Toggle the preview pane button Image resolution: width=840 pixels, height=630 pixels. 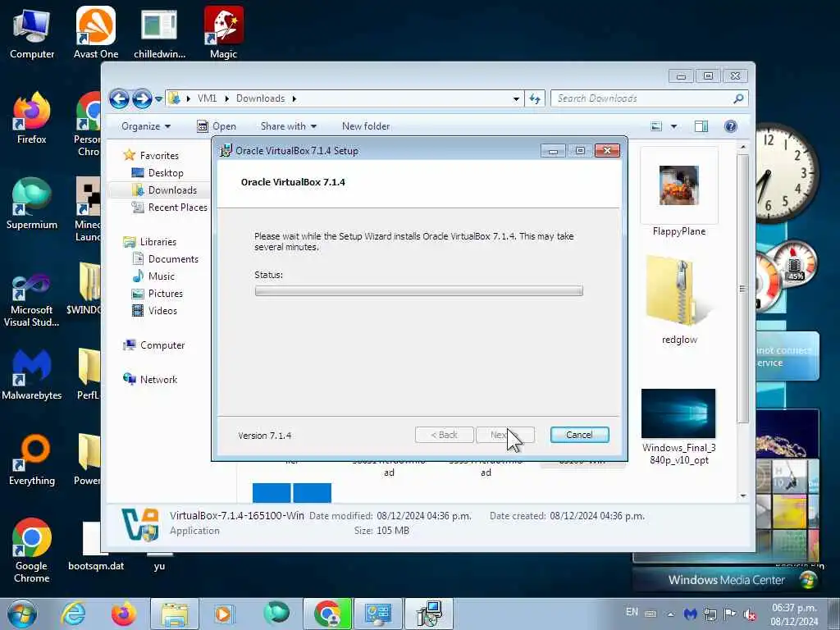click(x=701, y=126)
